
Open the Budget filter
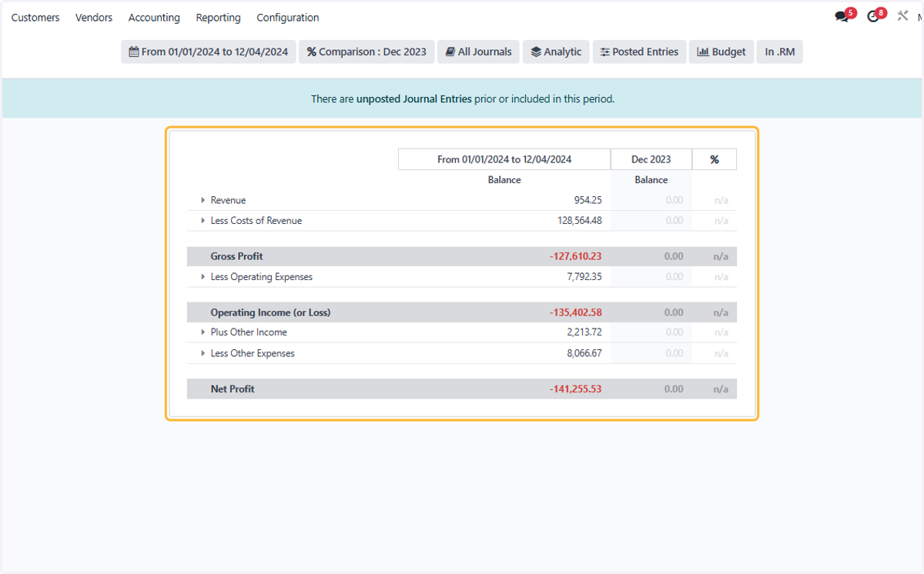(x=721, y=52)
